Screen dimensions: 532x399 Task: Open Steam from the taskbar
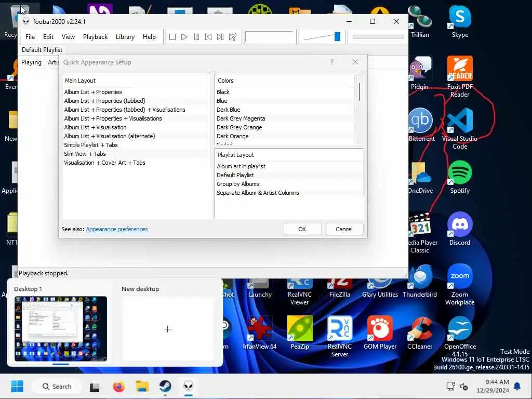165,387
